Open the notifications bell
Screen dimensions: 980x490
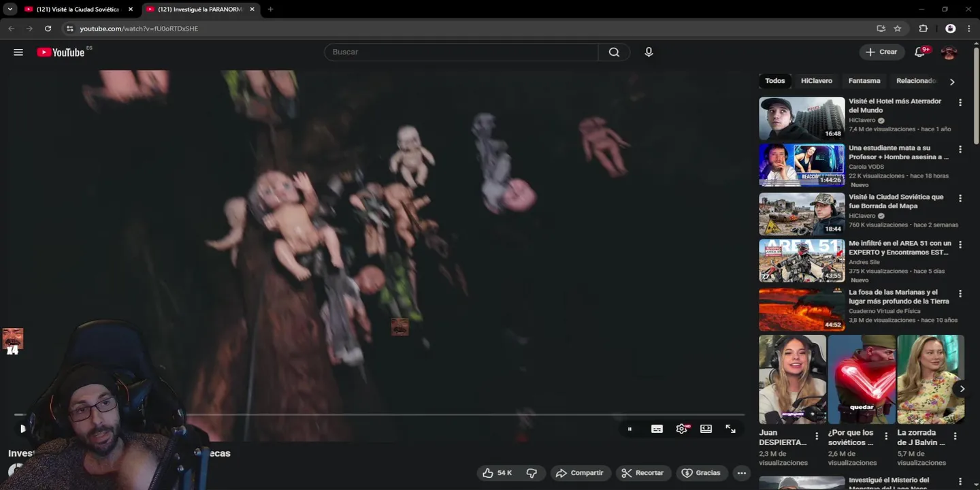pyautogui.click(x=920, y=52)
